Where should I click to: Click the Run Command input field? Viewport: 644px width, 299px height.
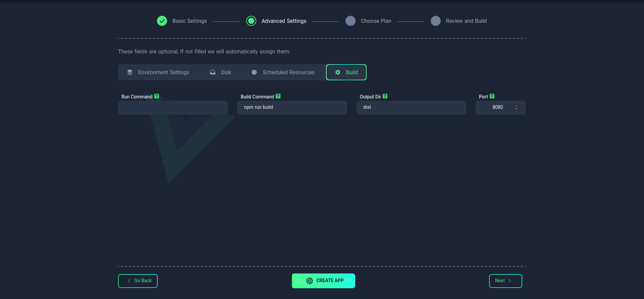coord(173,108)
